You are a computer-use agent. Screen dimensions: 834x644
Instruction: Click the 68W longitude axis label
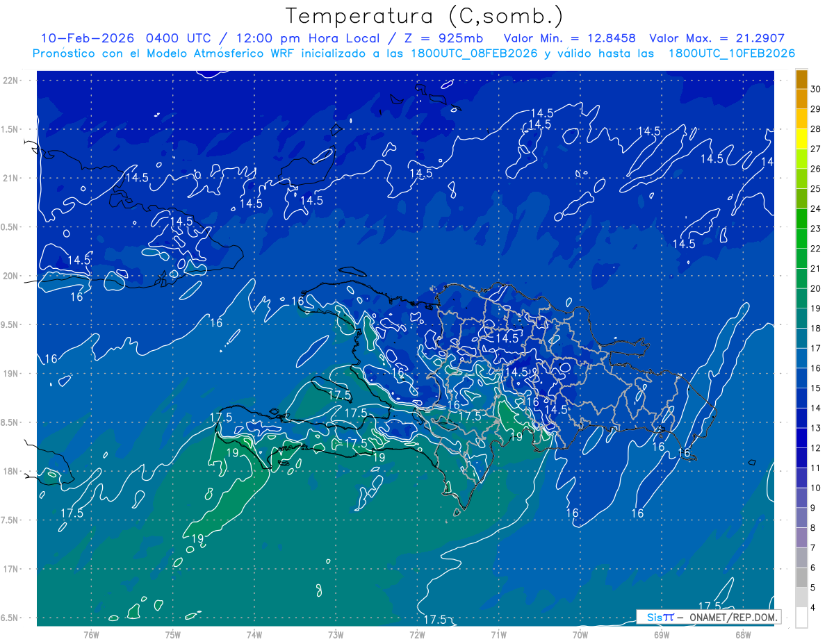743,634
